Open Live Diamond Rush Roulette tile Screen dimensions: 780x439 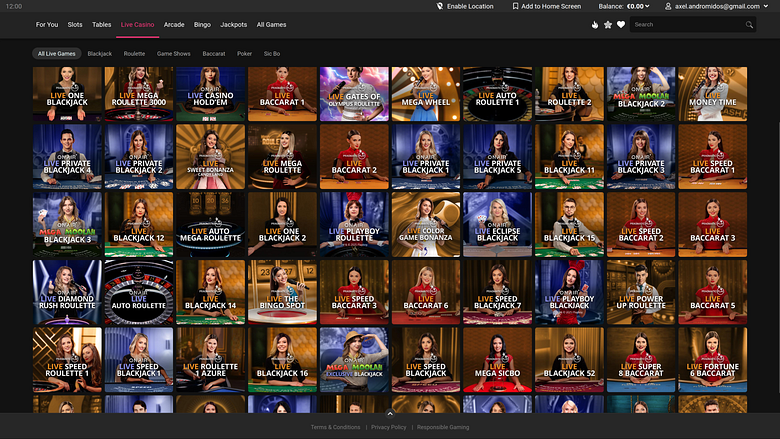67,292
